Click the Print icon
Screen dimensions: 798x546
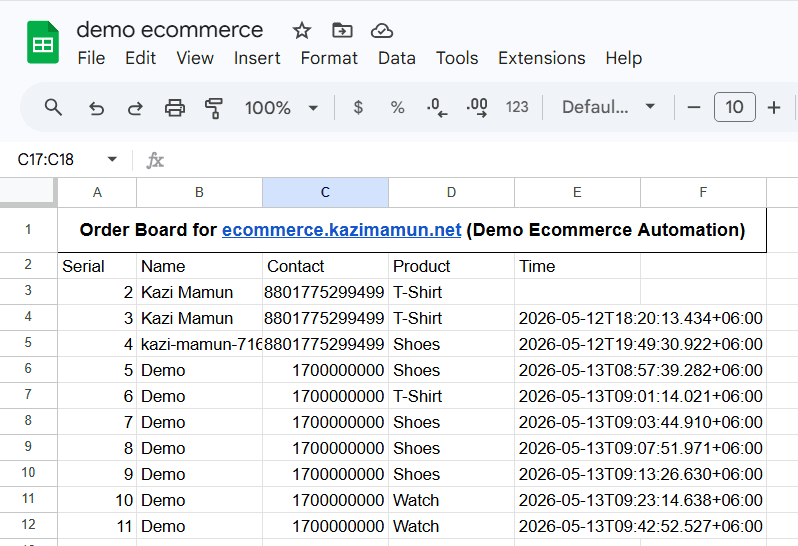[175, 108]
